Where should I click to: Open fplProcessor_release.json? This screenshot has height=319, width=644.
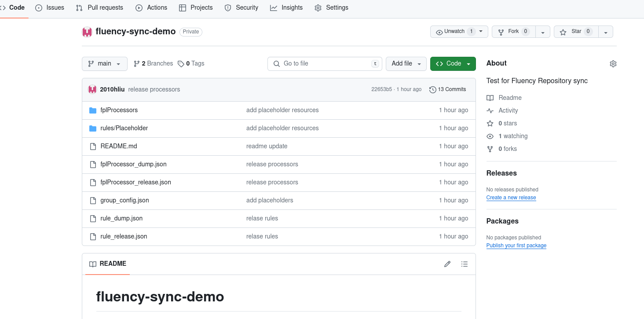135,182
